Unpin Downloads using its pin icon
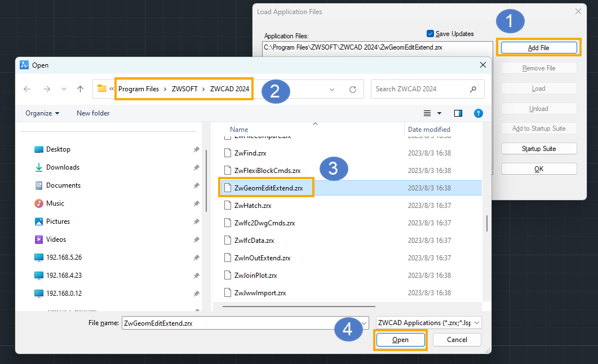 (x=196, y=167)
